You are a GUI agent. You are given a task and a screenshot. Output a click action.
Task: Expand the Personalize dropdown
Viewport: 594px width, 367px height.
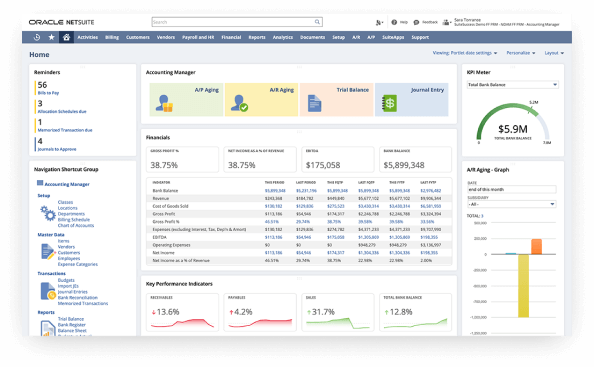[x=521, y=53]
